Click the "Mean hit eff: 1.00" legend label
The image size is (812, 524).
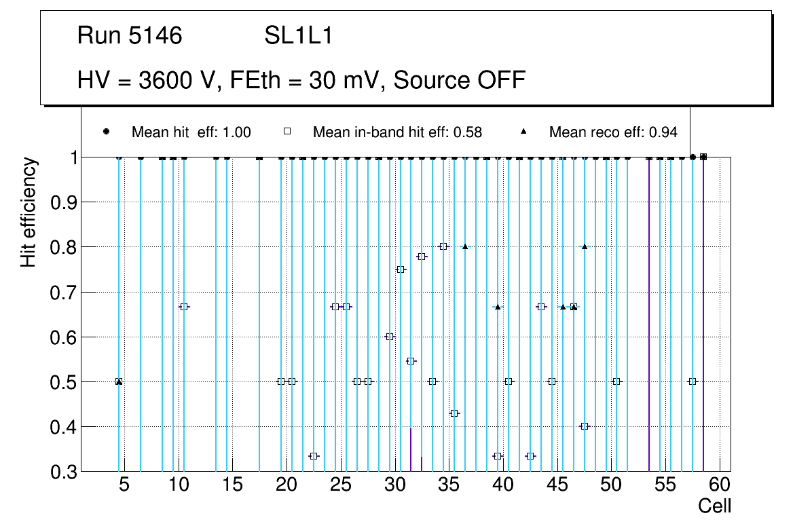tap(191, 132)
